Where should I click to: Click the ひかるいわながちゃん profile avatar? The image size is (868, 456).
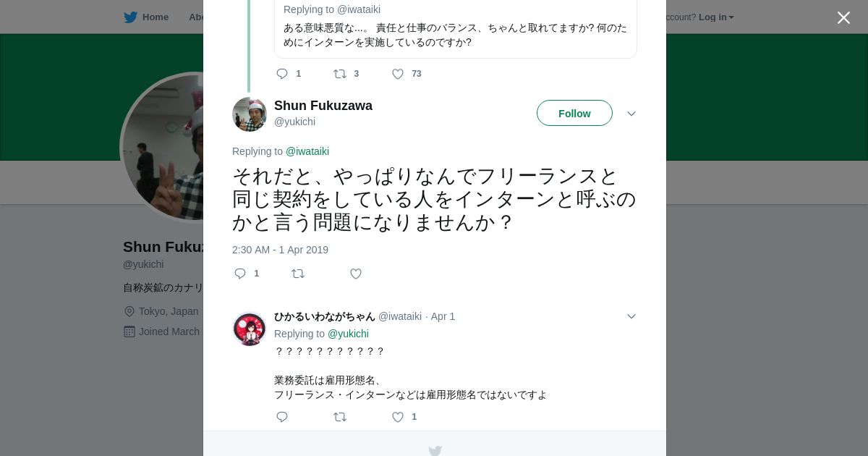click(250, 329)
